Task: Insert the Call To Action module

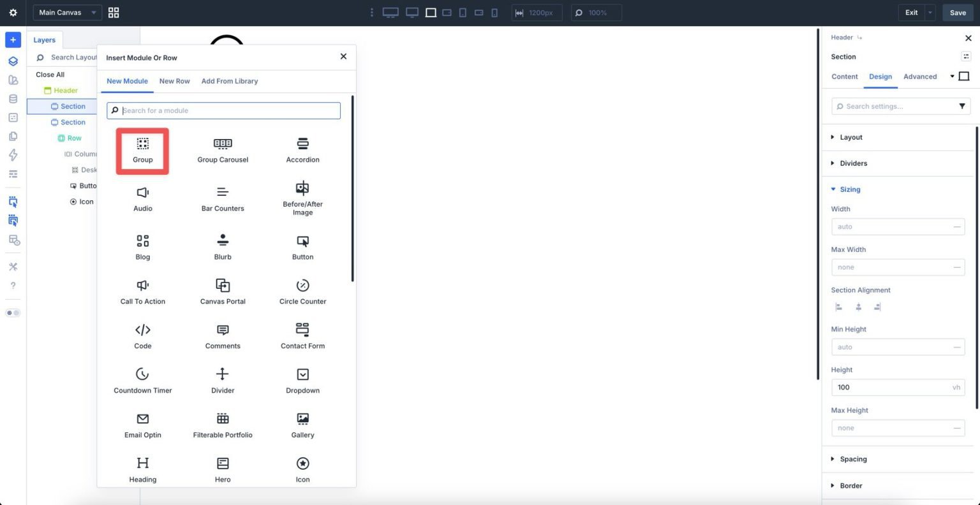Action: click(x=143, y=292)
